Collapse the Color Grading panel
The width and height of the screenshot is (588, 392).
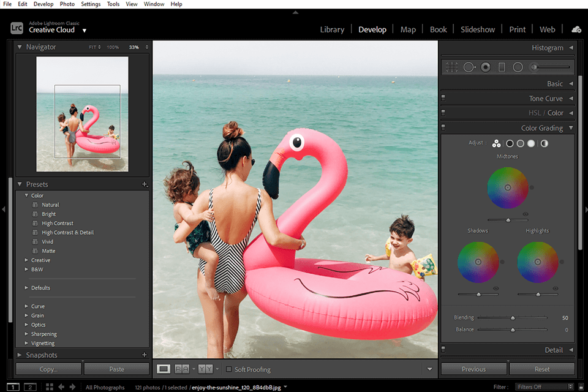click(571, 128)
